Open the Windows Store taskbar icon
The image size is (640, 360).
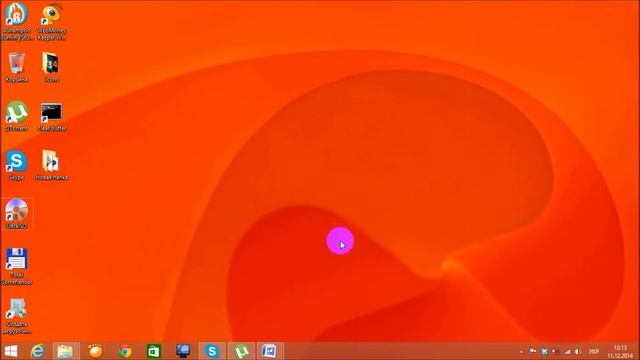[154, 351]
